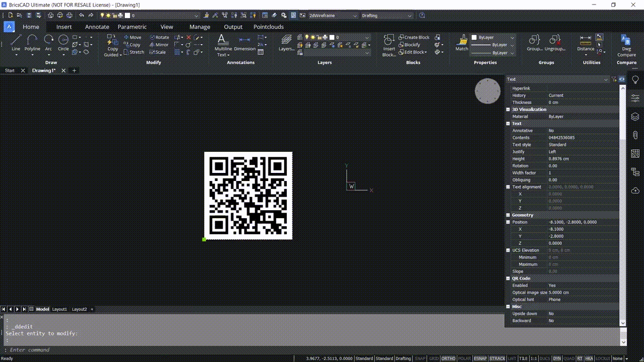Switch to the Insert ribbon tab

click(64, 27)
